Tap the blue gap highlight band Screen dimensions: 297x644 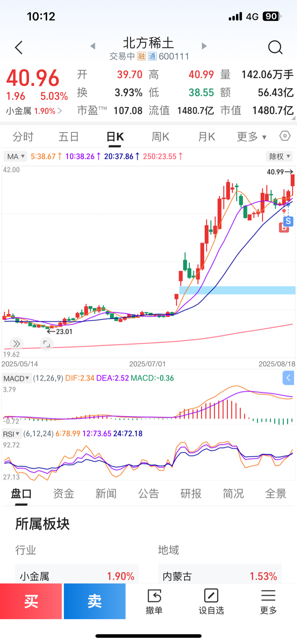[237, 290]
